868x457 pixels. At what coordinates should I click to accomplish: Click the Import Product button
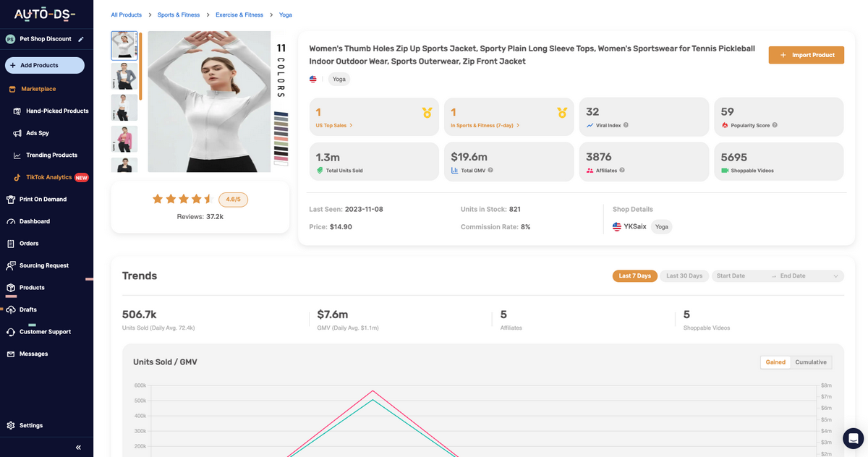tap(806, 54)
